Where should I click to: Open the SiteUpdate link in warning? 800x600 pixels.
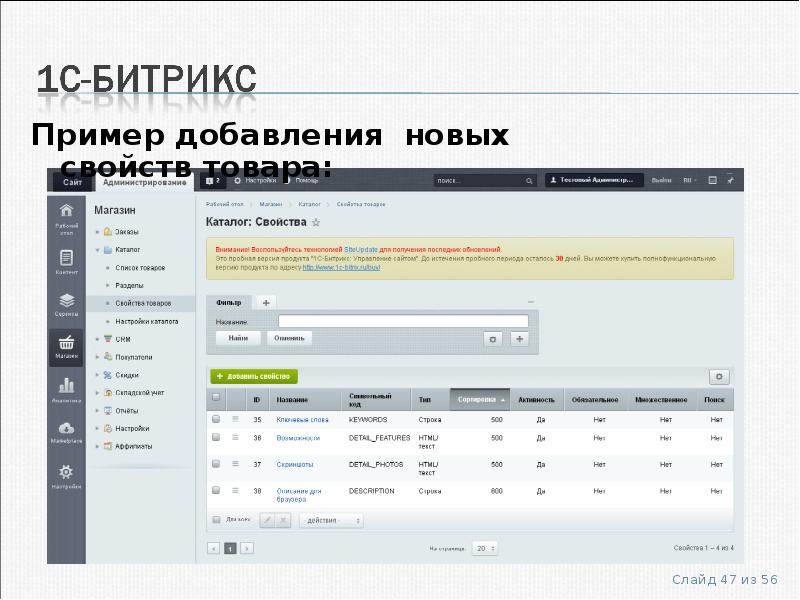(361, 249)
